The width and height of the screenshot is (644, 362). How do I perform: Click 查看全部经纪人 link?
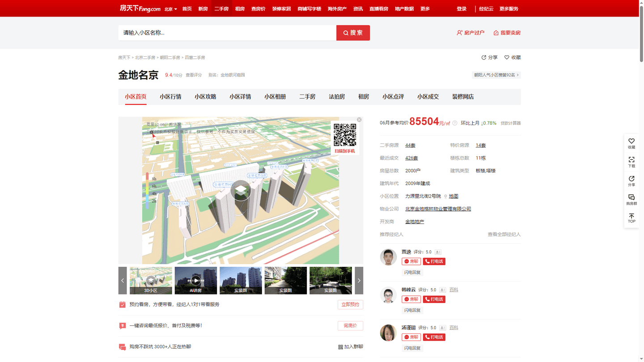[504, 235]
